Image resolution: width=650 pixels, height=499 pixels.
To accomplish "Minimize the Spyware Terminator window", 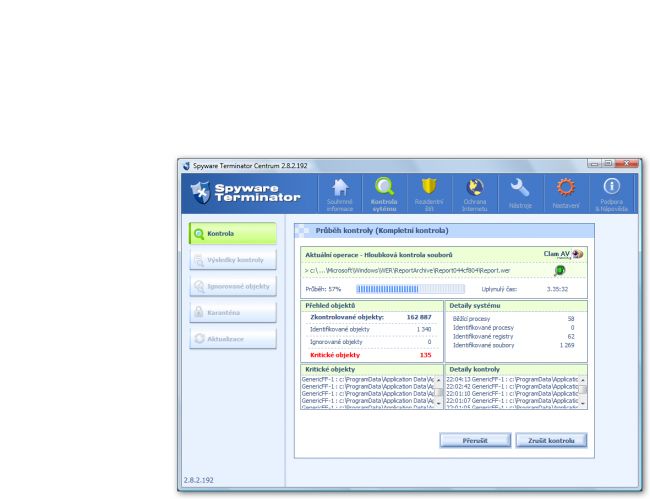I will (x=594, y=163).
